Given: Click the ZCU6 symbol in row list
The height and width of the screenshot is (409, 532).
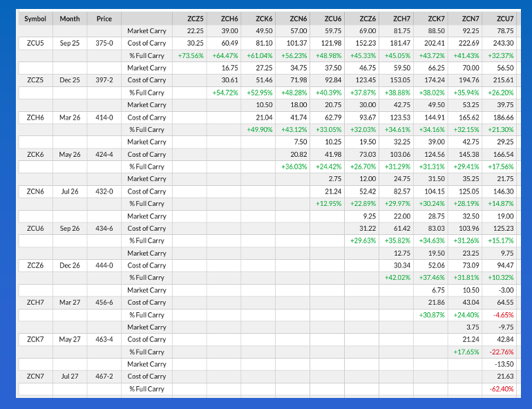Looking at the screenshot, I should (x=35, y=228).
